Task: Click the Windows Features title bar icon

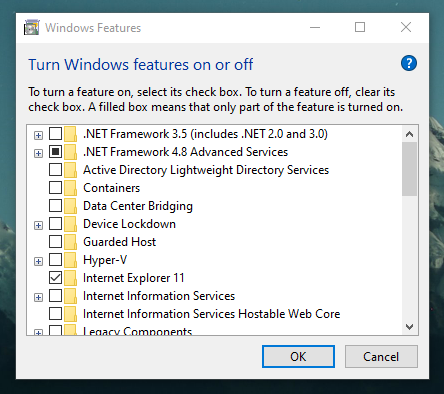Action: pyautogui.click(x=32, y=27)
